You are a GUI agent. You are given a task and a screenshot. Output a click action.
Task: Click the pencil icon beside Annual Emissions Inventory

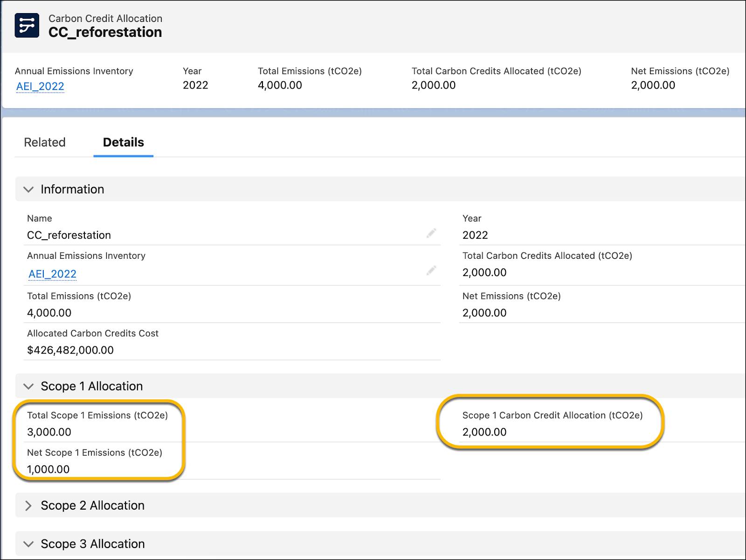(x=432, y=270)
